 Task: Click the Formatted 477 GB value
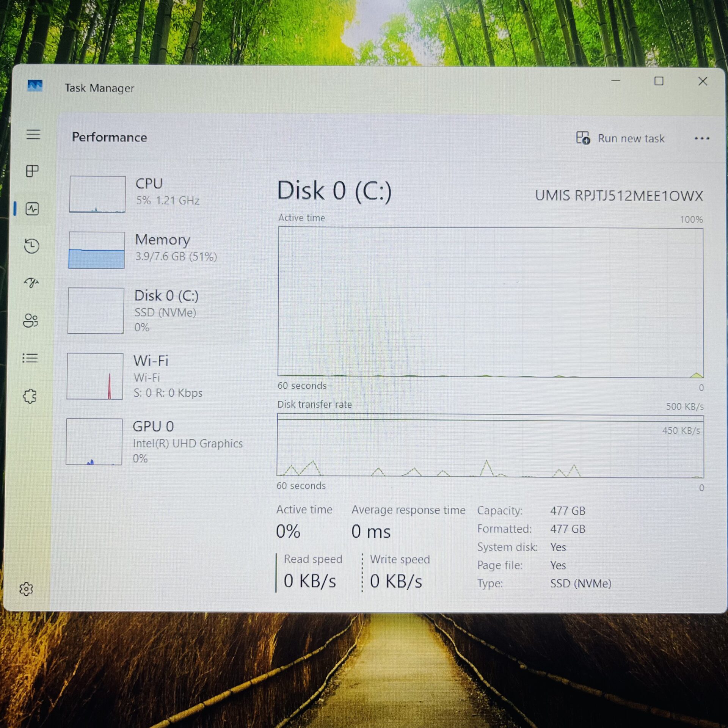pos(568,529)
